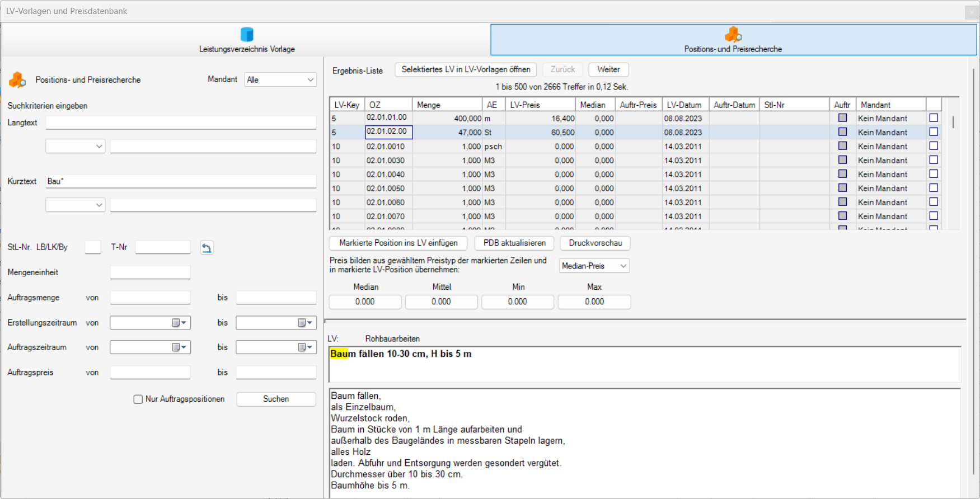Click the Auftragspreis bis field
980x499 pixels.
click(276, 373)
